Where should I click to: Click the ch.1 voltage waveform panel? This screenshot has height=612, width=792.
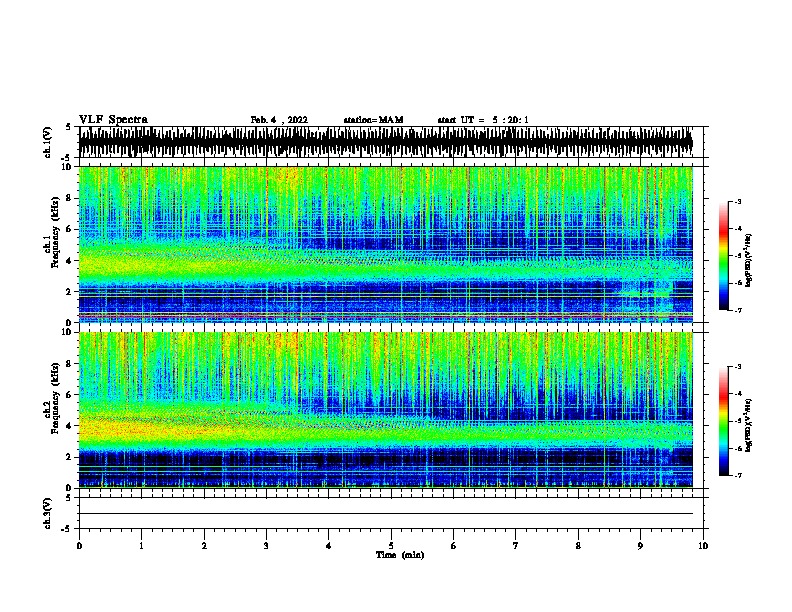pyautogui.click(x=391, y=142)
